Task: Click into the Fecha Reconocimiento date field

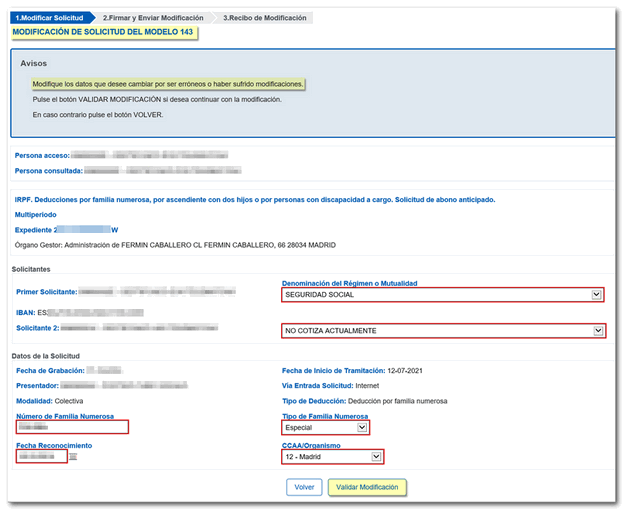Action: point(41,457)
